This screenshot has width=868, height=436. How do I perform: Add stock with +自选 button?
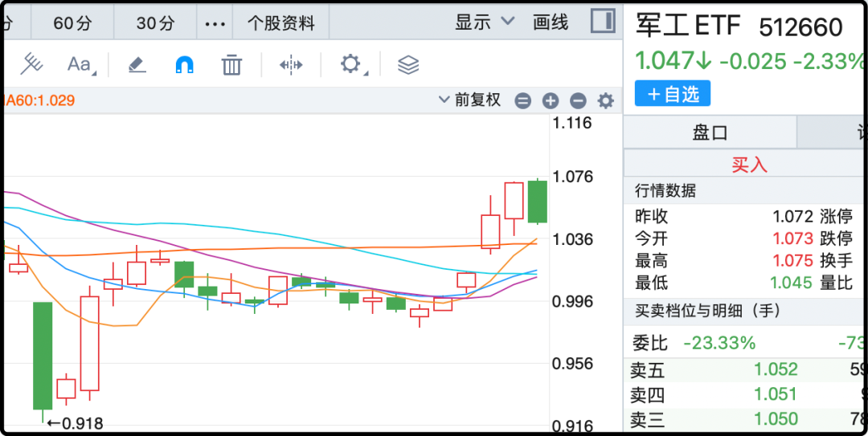point(672,94)
